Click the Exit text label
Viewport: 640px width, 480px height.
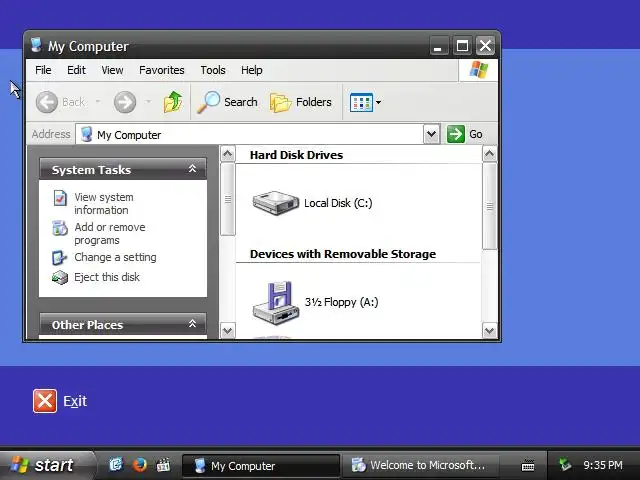click(x=75, y=401)
